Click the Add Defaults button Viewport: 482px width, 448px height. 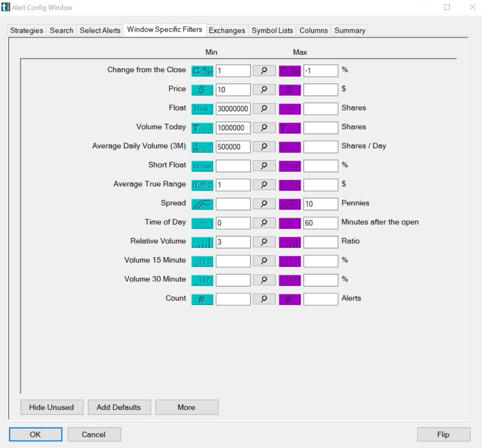(x=119, y=407)
